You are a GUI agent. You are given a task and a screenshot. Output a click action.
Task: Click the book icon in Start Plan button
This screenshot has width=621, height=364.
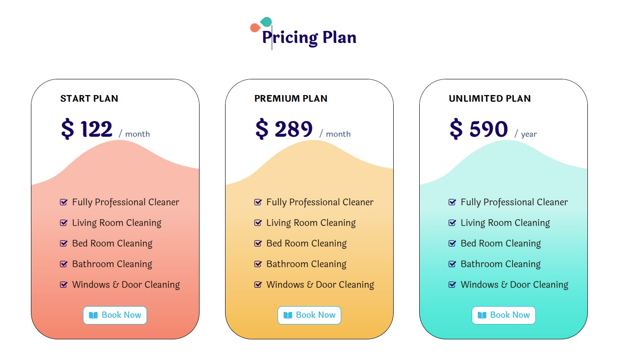point(93,315)
